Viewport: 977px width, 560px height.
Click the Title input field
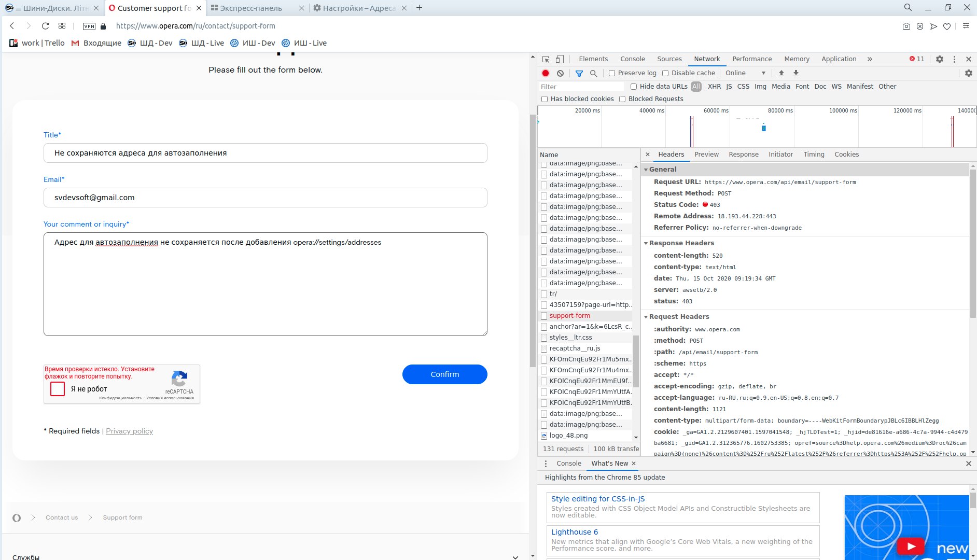pyautogui.click(x=266, y=153)
